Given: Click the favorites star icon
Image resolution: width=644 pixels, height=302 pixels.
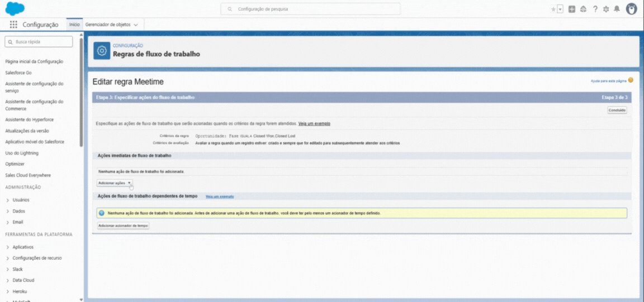Looking at the screenshot, I should click(x=553, y=9).
